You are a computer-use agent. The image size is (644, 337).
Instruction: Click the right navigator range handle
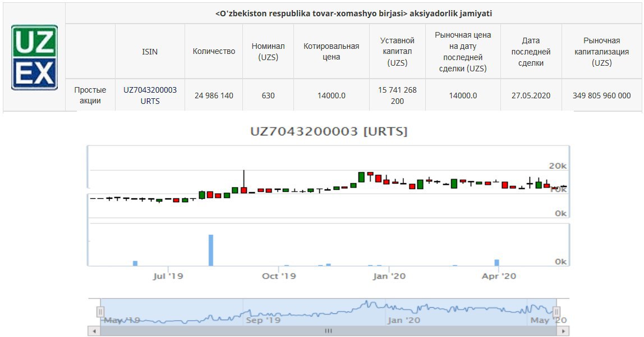pyautogui.click(x=556, y=312)
